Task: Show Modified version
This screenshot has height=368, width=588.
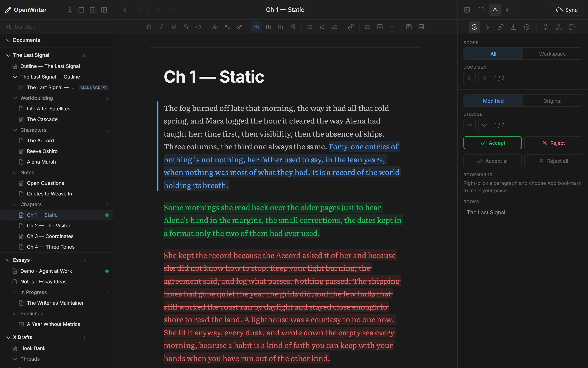Action: coord(493,101)
